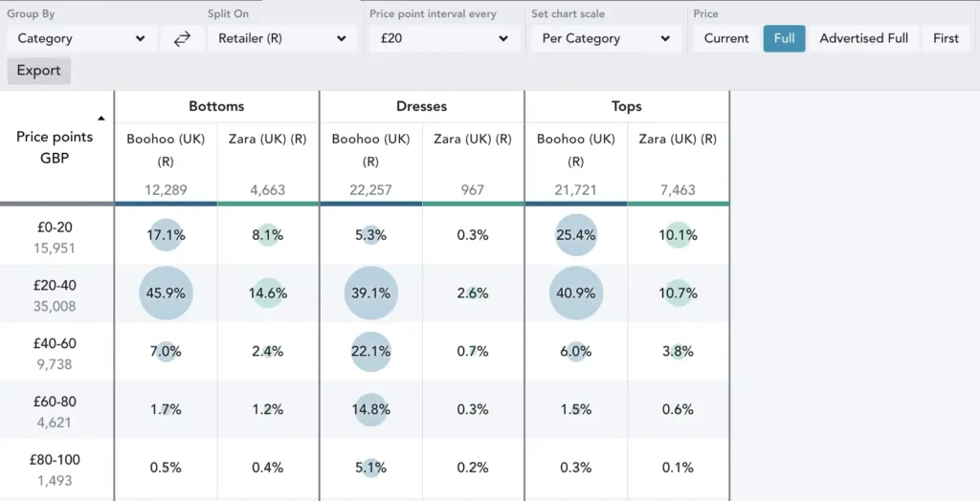Click the 14.6% bubble for Zara Bottoms
Screen dimensions: 980x501
[268, 294]
